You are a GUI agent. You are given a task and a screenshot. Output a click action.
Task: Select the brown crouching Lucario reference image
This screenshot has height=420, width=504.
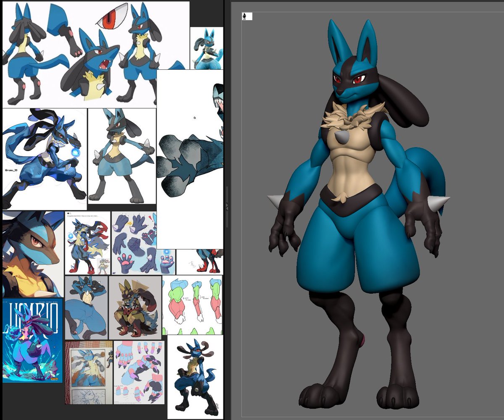[x=135, y=307]
